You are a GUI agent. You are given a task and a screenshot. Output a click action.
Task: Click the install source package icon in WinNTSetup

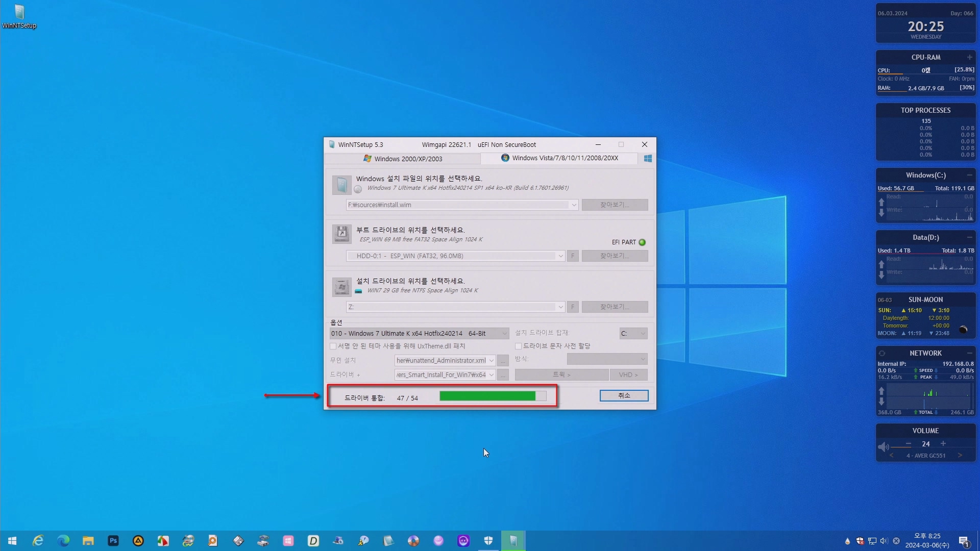[341, 185]
